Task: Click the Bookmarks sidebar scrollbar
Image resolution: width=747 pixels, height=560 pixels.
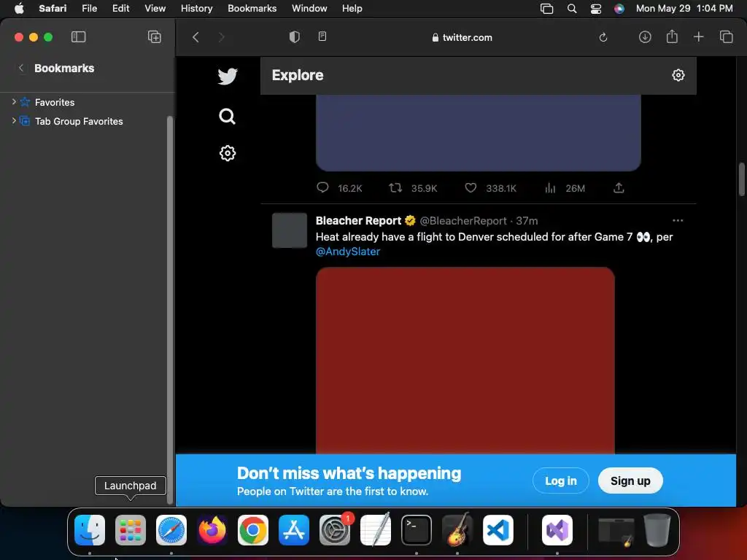Action: (x=169, y=309)
